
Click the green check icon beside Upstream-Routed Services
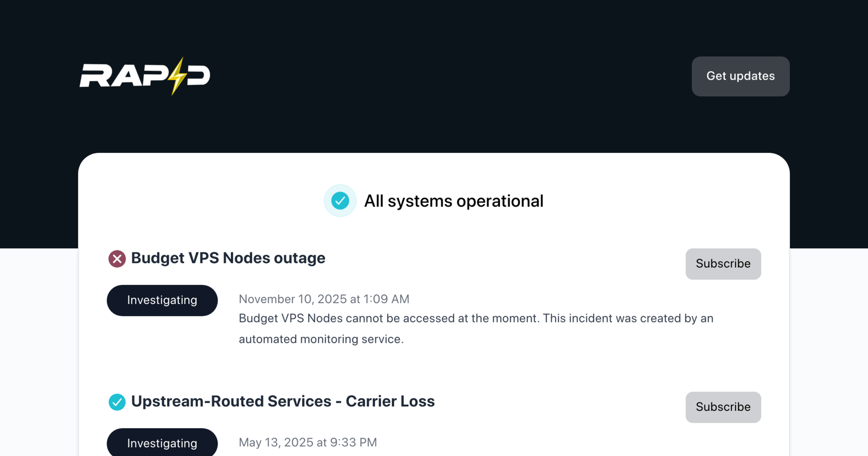pos(116,401)
